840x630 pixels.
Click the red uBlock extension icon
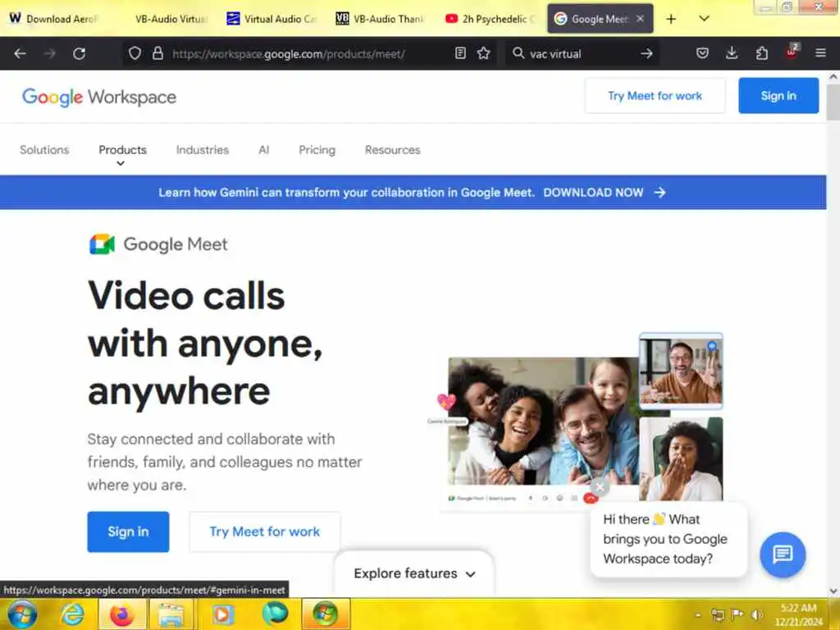point(792,52)
